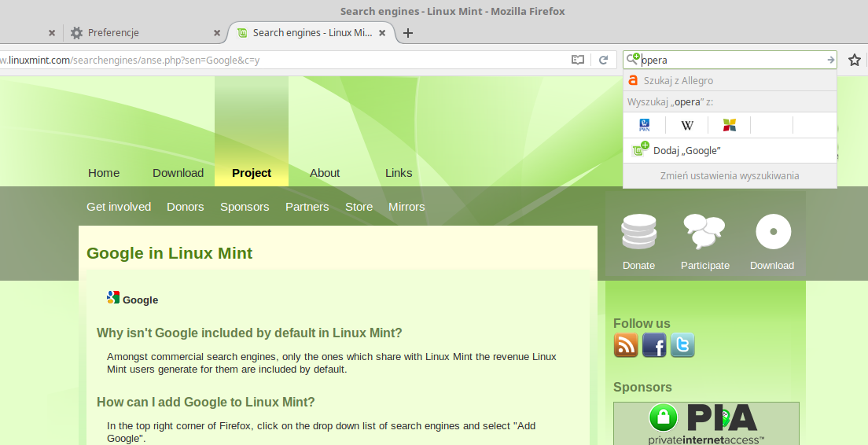Open a new tab with plus button
Screen dimensions: 868x445
pos(408,33)
